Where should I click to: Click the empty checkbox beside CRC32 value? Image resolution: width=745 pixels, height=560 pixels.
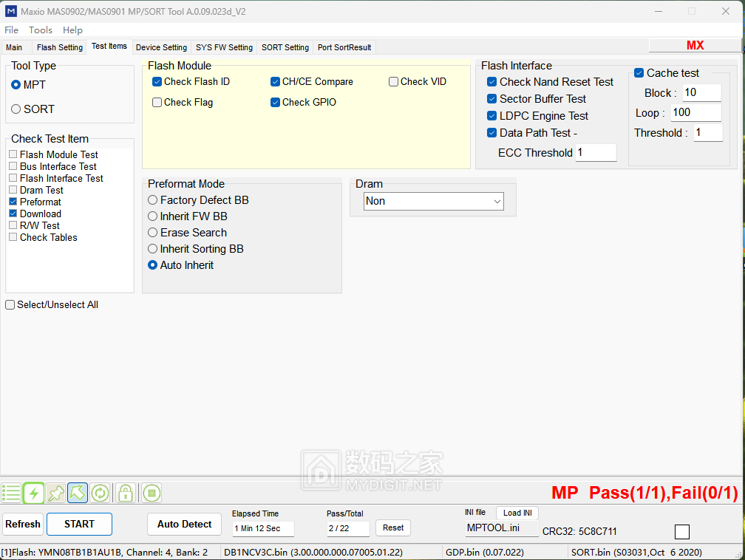point(681,532)
